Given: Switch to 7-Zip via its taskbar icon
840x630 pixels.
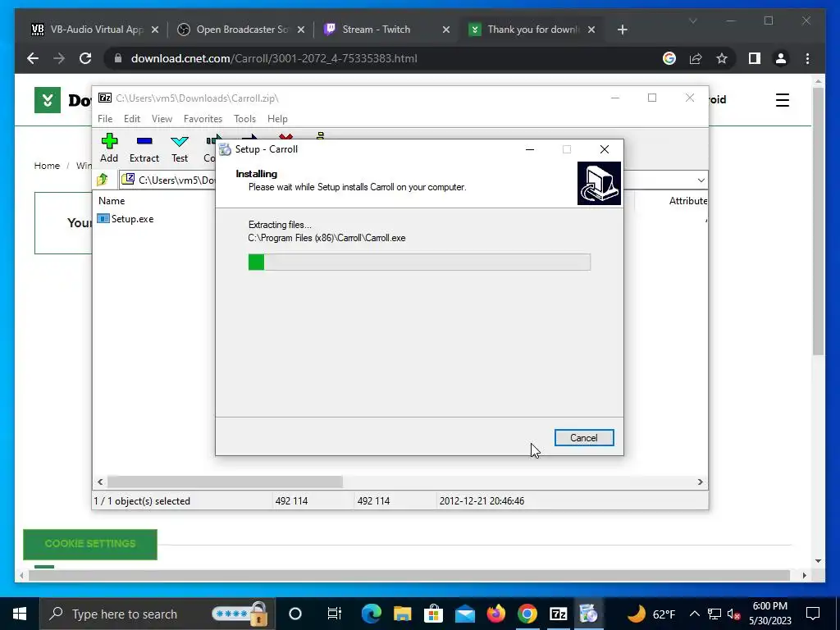Looking at the screenshot, I should coord(558,614).
